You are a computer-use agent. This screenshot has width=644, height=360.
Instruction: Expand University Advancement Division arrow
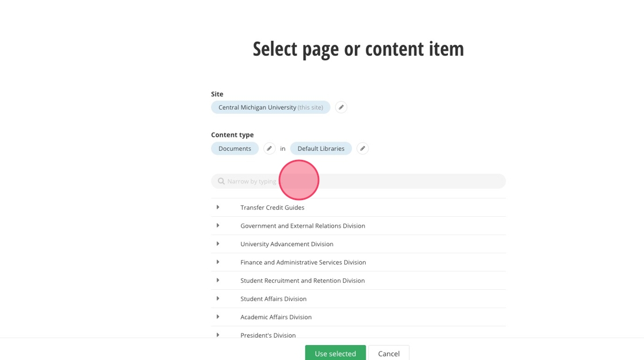(218, 244)
